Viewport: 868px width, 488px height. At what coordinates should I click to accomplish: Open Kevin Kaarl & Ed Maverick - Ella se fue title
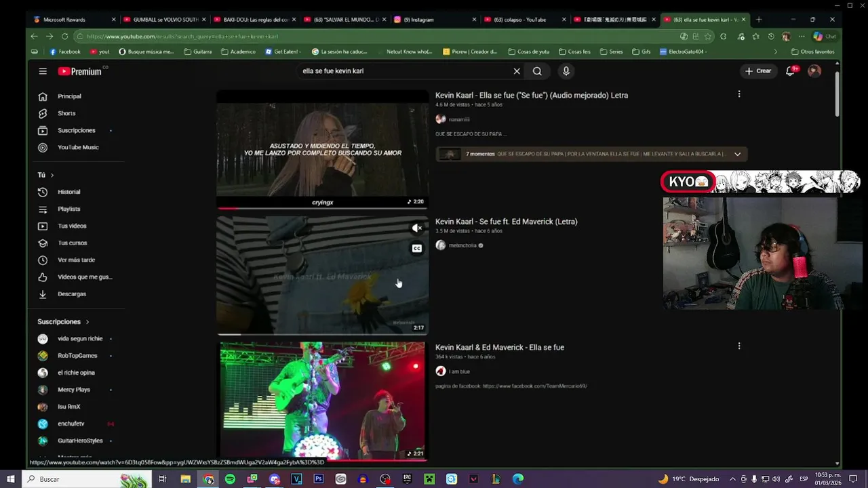(500, 347)
